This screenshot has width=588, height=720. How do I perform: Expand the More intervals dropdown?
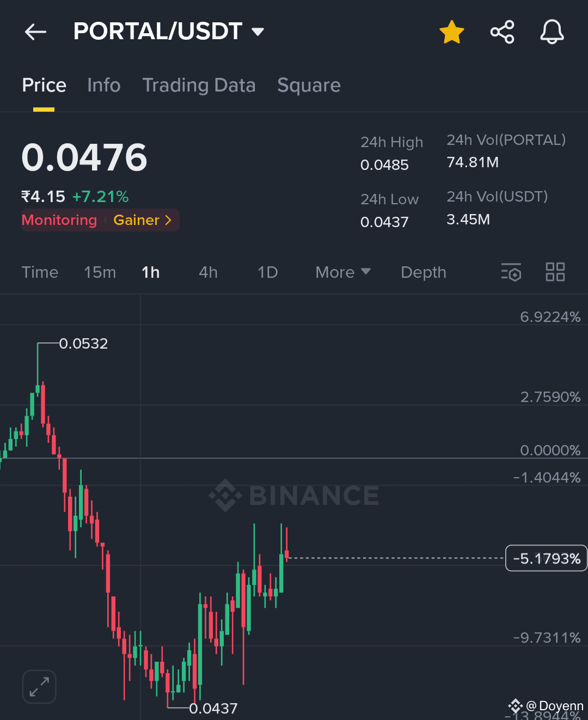pos(343,272)
